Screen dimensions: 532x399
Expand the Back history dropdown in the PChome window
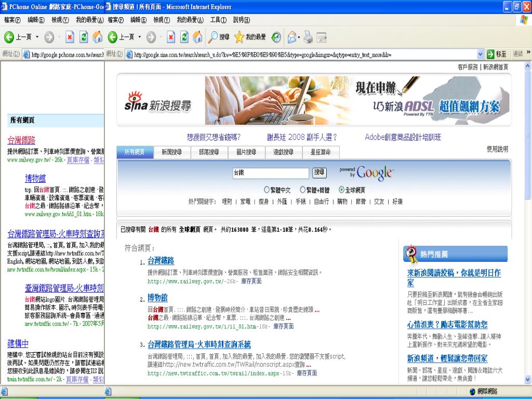click(x=37, y=37)
